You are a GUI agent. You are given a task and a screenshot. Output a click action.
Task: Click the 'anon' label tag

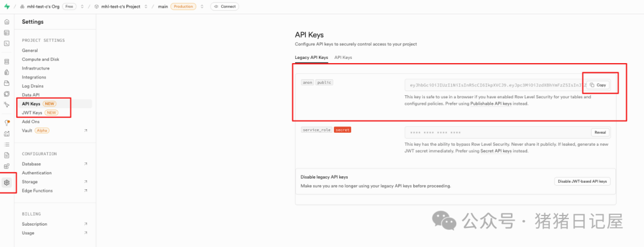click(308, 82)
